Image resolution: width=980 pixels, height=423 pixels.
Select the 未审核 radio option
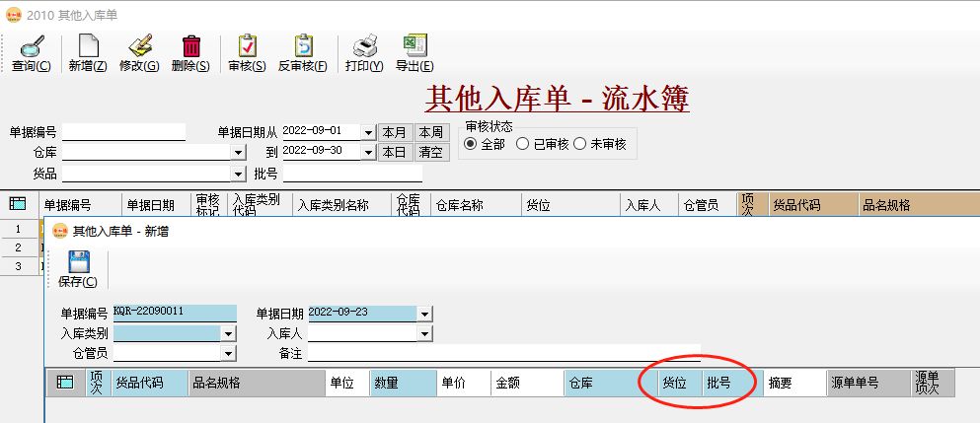pos(579,144)
